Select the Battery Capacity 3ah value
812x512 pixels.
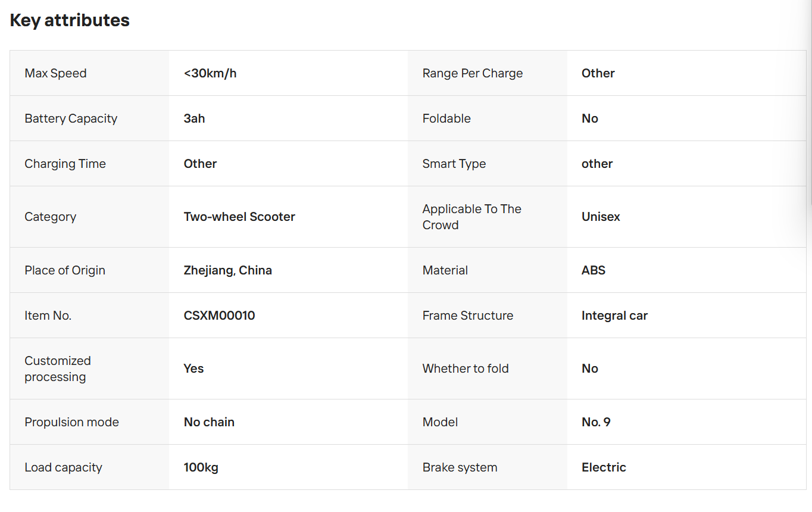coord(194,118)
